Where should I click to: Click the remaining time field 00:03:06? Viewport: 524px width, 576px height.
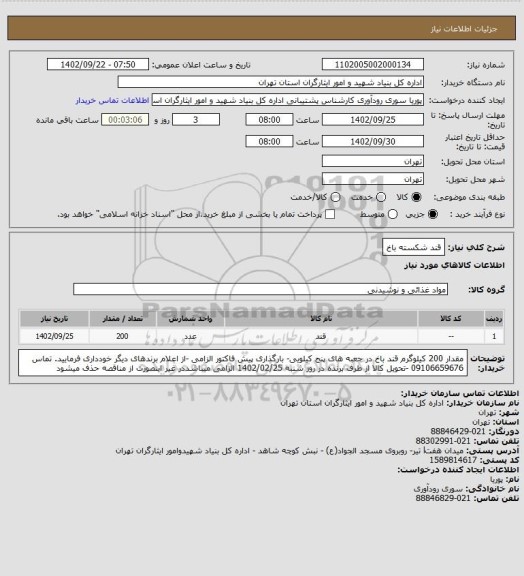[x=125, y=120]
